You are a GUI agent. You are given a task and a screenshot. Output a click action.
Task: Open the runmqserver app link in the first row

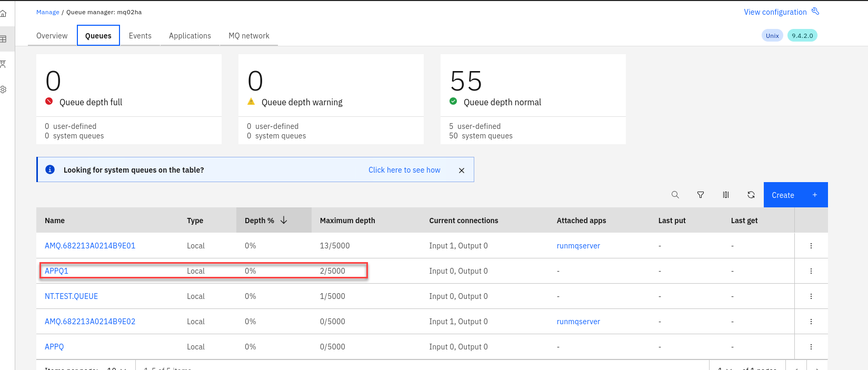(x=578, y=246)
